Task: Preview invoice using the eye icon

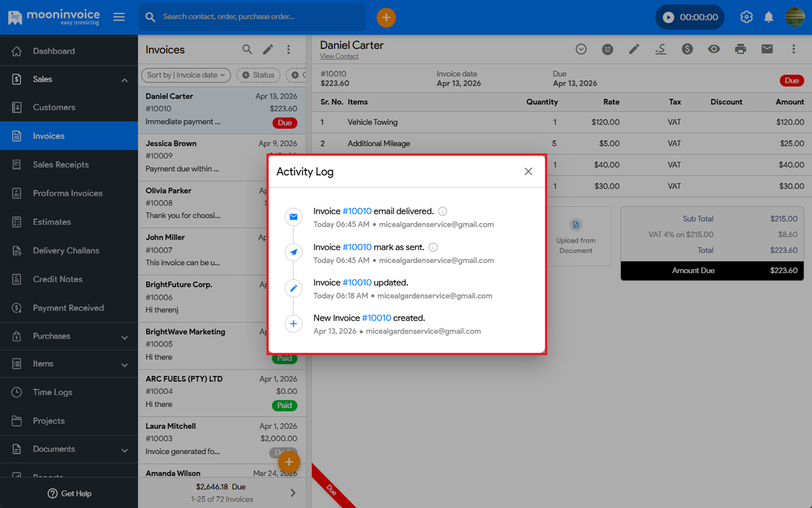Action: coord(714,49)
